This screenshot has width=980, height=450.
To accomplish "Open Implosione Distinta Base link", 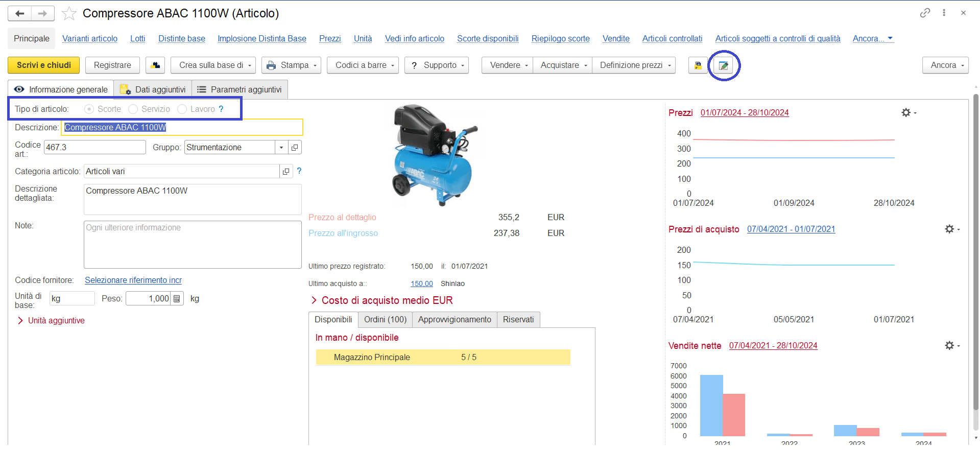I will coord(262,38).
